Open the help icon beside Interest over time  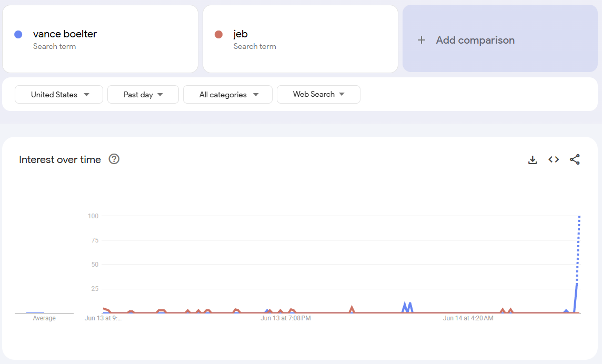point(114,159)
